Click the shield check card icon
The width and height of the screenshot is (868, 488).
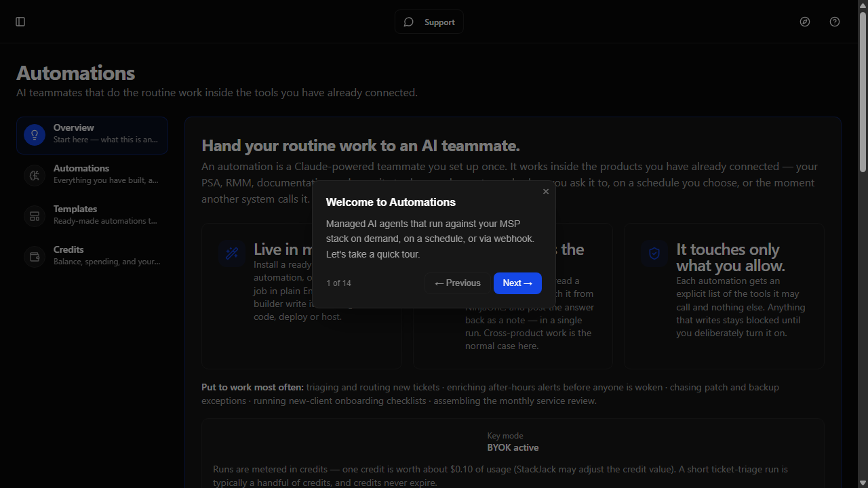654,253
